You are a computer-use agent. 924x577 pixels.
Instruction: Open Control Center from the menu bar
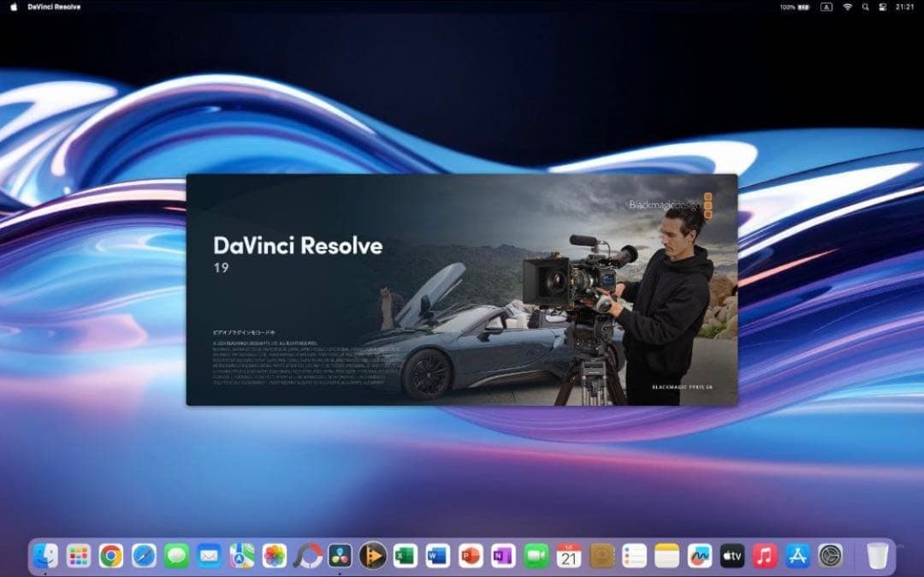pos(883,7)
